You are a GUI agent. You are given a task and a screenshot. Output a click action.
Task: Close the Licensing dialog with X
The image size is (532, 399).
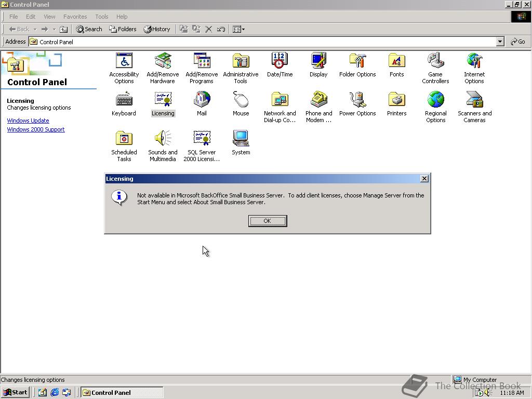tap(424, 179)
